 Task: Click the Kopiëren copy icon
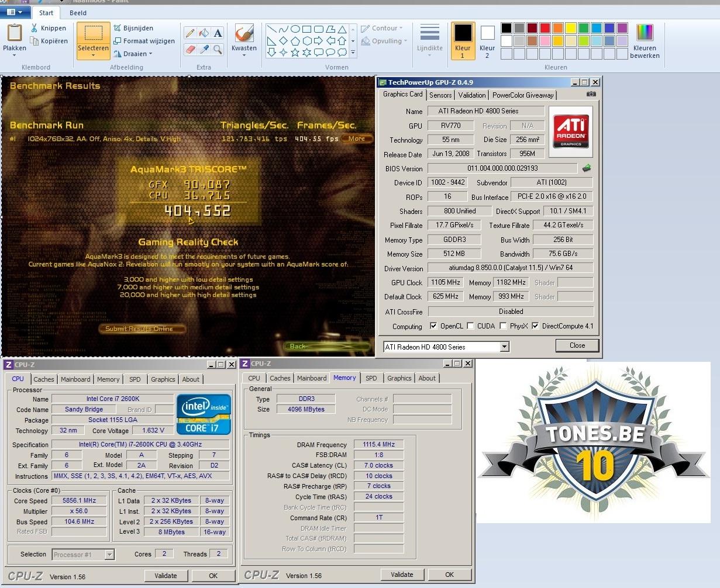point(35,41)
